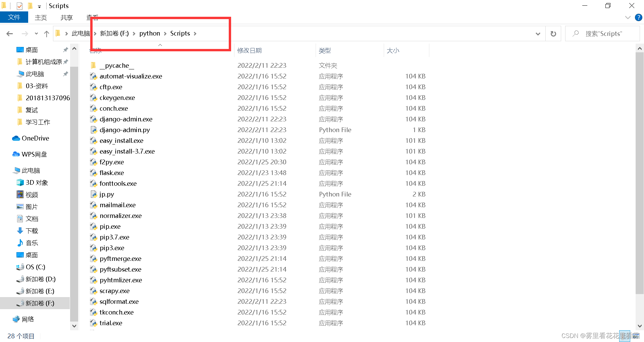The image size is (644, 342).
Task: Select the trial.exe file
Action: (x=111, y=323)
